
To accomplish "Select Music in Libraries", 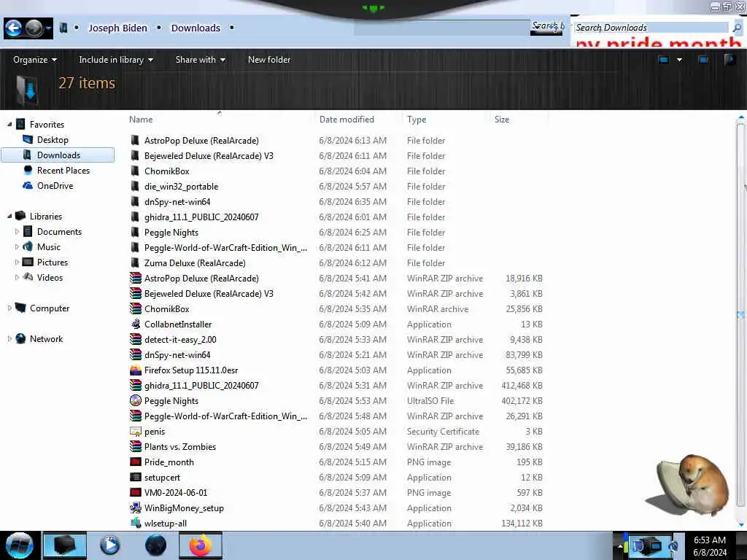I will 49,246.
